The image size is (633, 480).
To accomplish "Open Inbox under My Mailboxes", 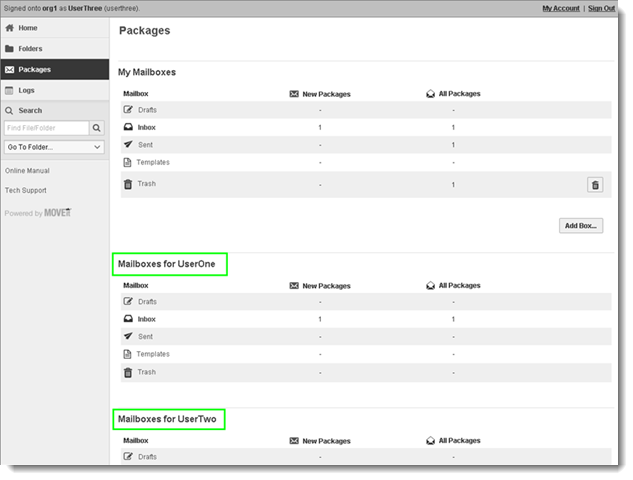I will click(x=146, y=128).
